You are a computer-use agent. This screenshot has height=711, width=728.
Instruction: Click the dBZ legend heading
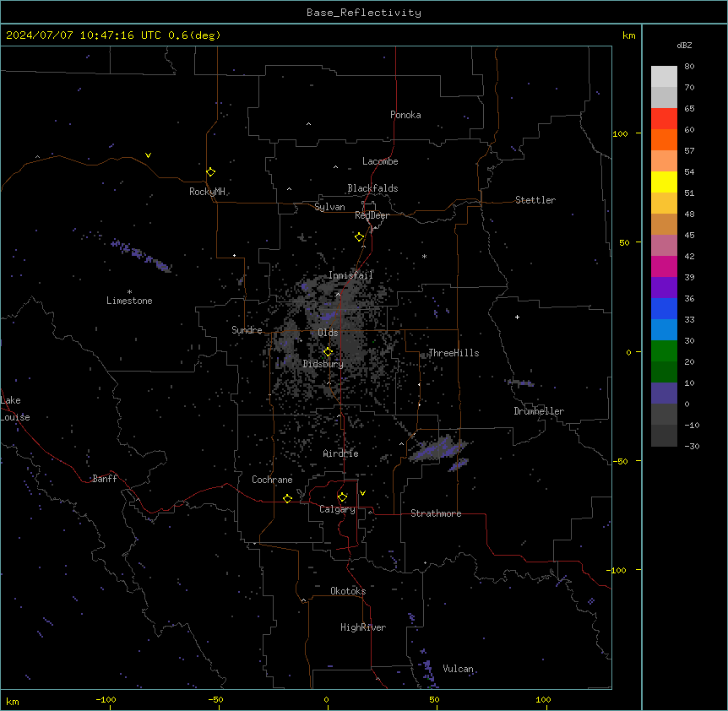pos(684,46)
